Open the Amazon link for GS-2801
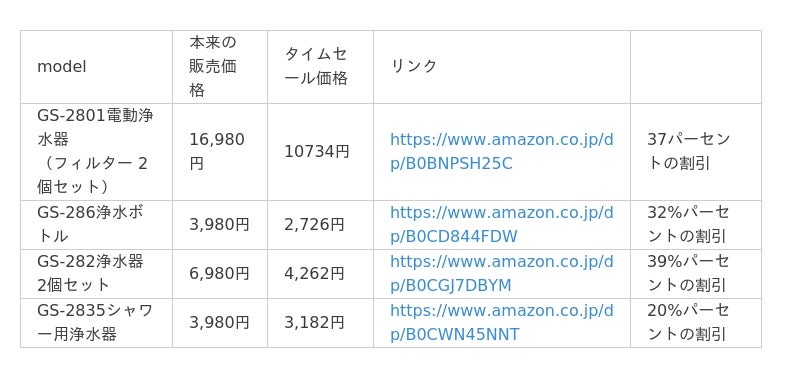The image size is (800, 378). 502,152
